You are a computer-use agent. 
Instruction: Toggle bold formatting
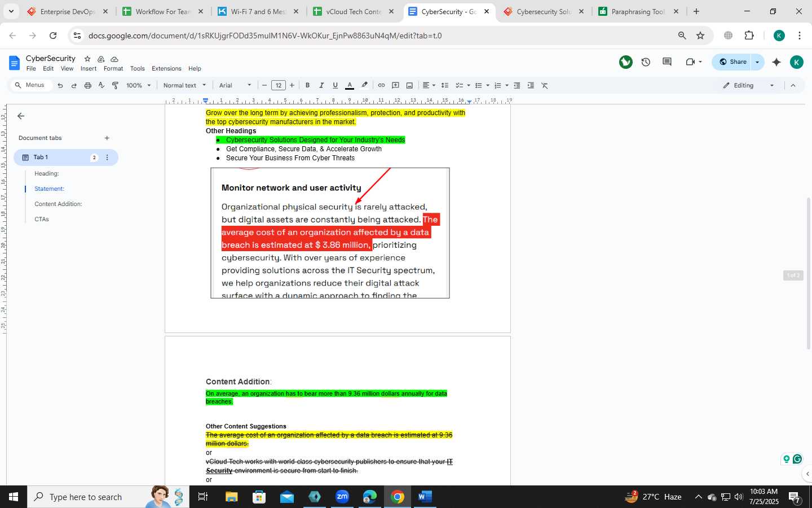click(307, 85)
